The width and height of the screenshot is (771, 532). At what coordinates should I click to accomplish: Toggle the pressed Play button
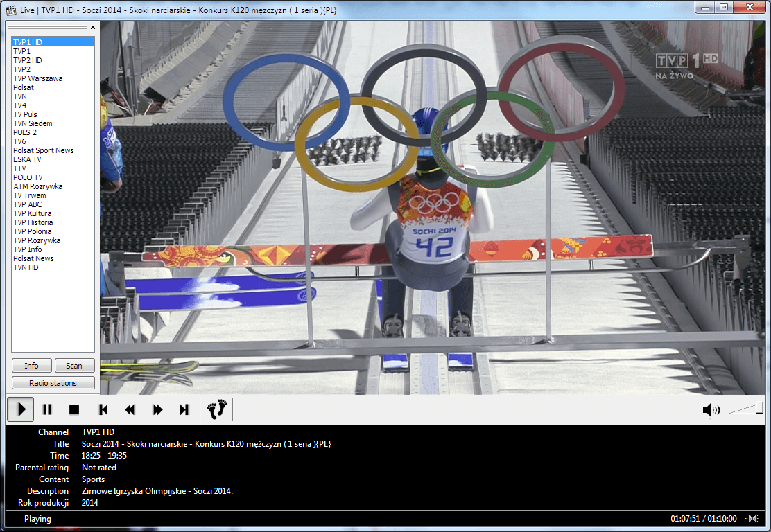[x=20, y=409]
